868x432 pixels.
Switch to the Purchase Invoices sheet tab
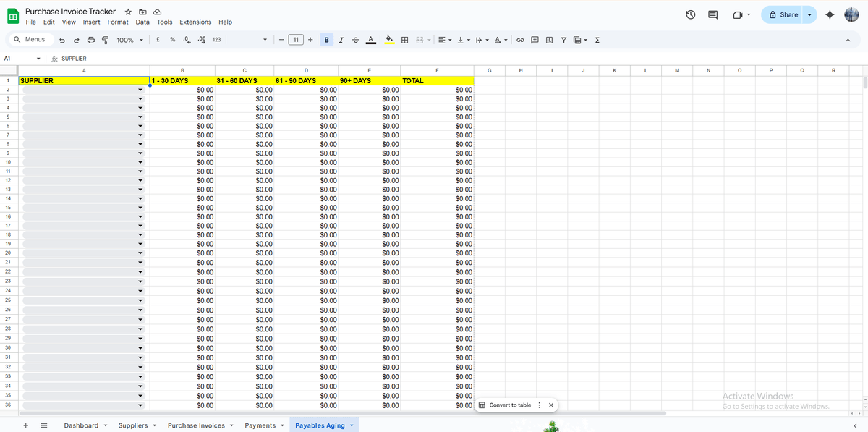(196, 425)
